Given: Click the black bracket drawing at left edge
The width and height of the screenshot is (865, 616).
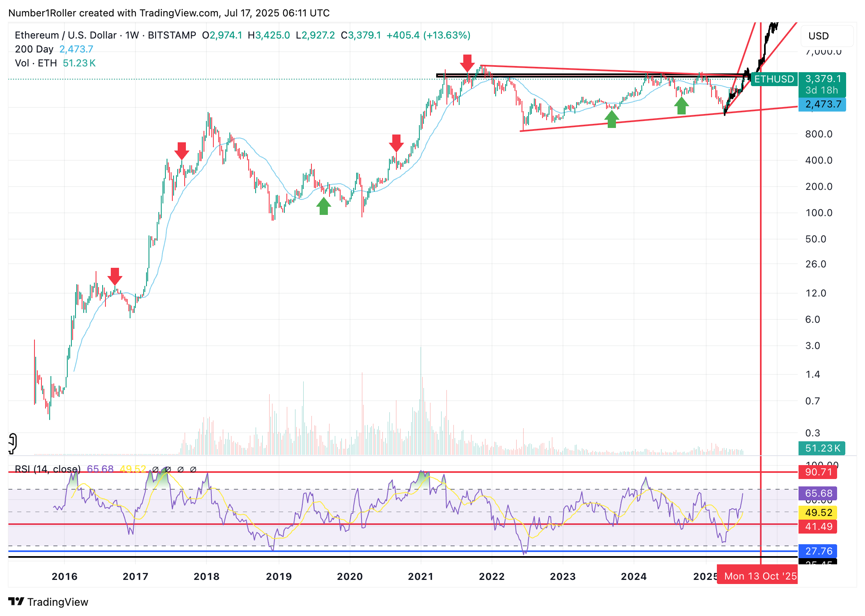Looking at the screenshot, I should click(x=13, y=443).
